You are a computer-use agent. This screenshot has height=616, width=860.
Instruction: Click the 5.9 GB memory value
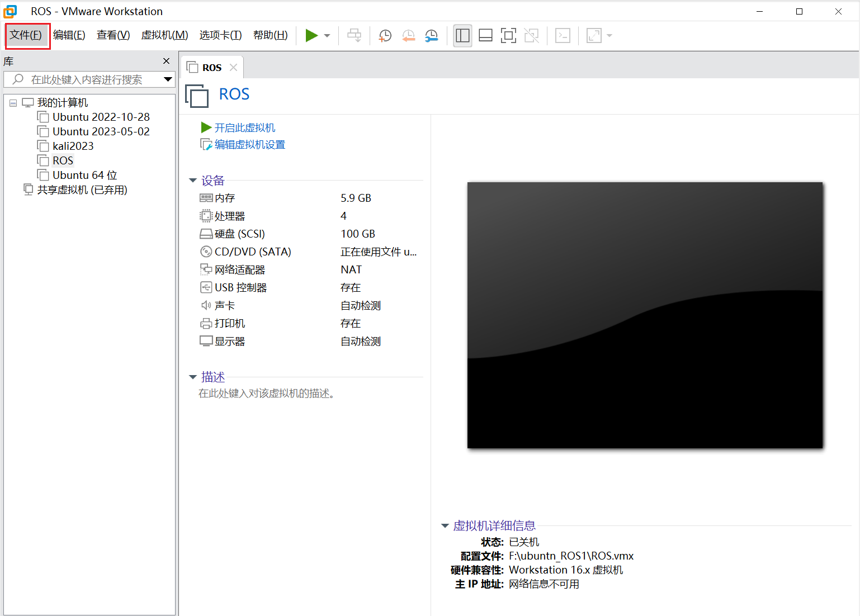356,198
